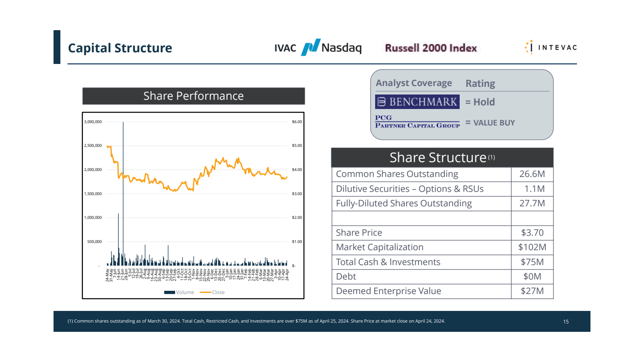Click the Analyst Coverage heading
This screenshot has width=644, height=362.
click(x=414, y=83)
